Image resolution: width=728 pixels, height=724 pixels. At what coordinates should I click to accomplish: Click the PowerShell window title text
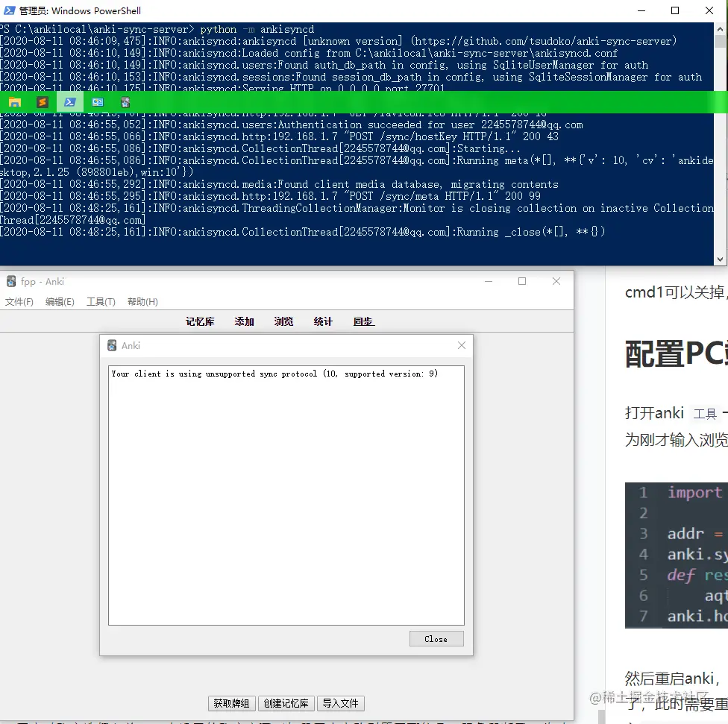tap(80, 10)
